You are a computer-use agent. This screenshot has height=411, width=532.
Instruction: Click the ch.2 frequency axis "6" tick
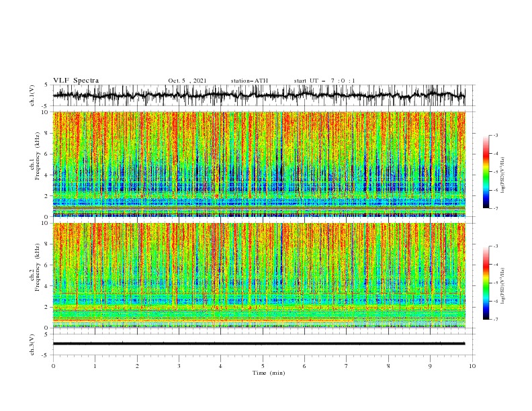point(46,265)
